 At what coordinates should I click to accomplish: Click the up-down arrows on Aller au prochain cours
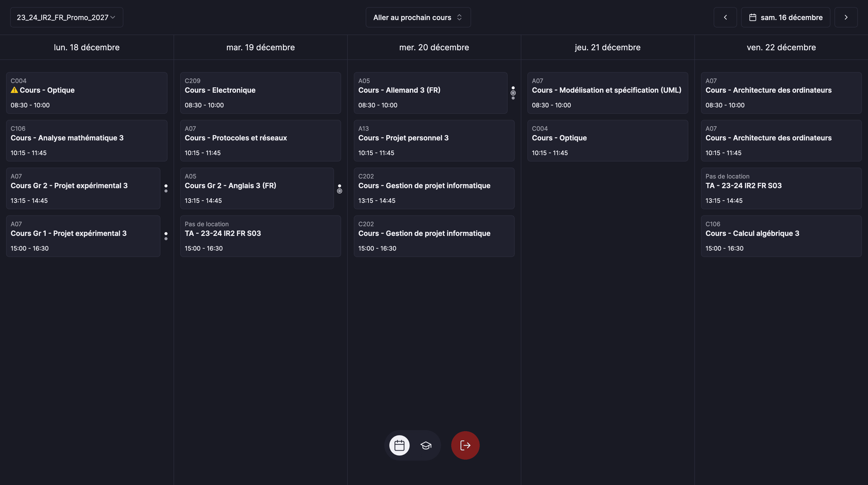pos(459,17)
